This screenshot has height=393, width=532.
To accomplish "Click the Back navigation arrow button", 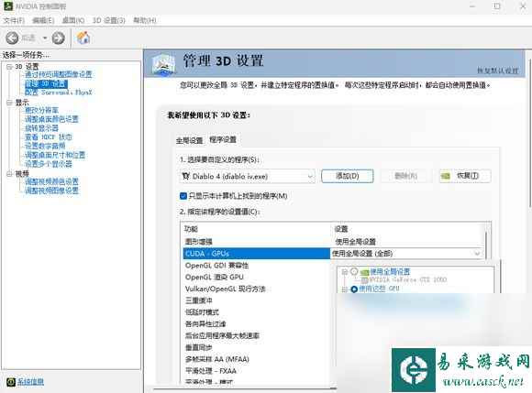I will (x=13, y=38).
